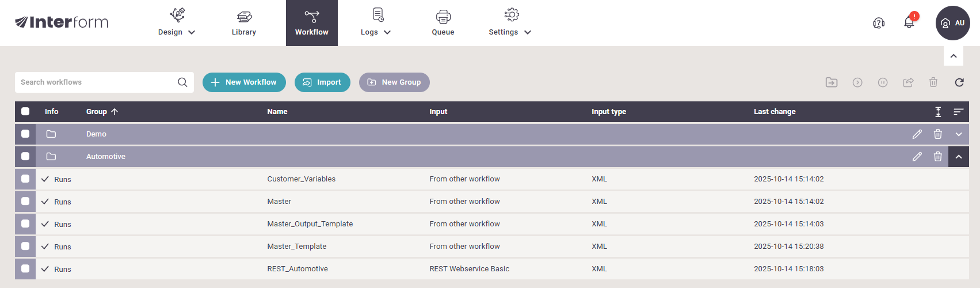Toggle row height density icon in header
This screenshot has height=288, width=980.
[938, 112]
